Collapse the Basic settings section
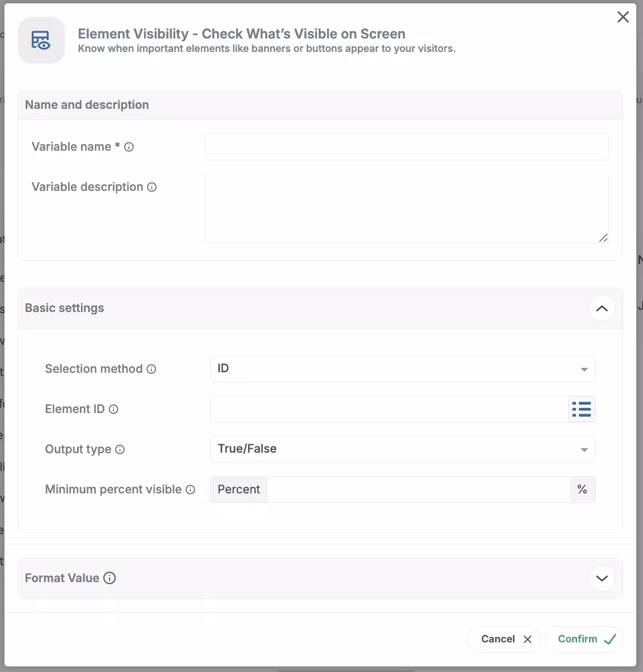643x672 pixels. pos(602,309)
